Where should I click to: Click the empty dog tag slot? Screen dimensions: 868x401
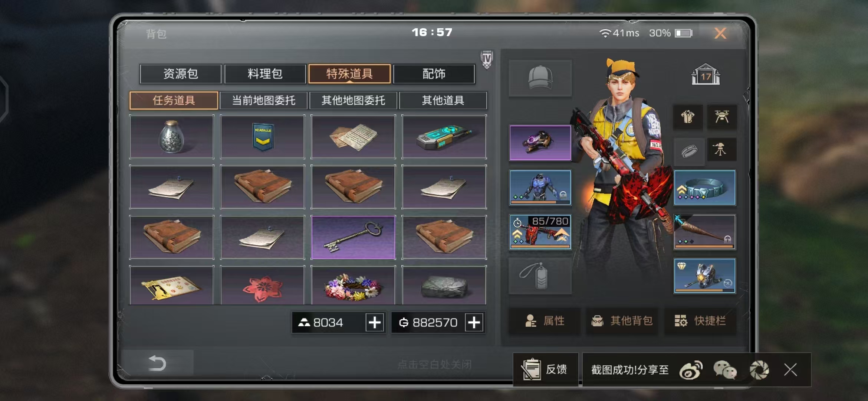540,276
